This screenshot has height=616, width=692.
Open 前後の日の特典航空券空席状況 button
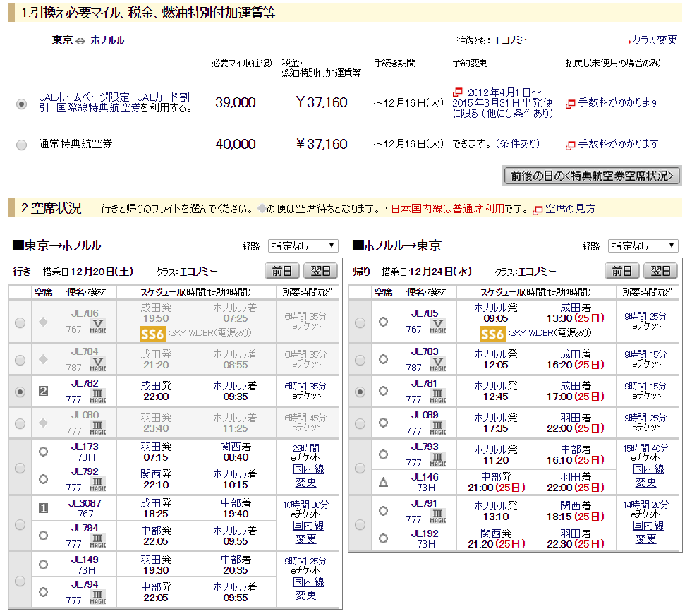click(592, 176)
